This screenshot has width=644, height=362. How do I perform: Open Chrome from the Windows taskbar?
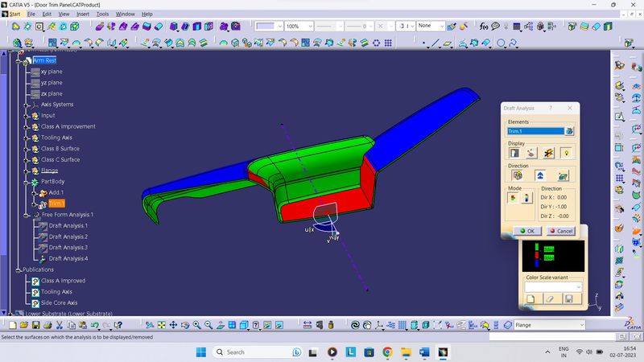coord(387,352)
